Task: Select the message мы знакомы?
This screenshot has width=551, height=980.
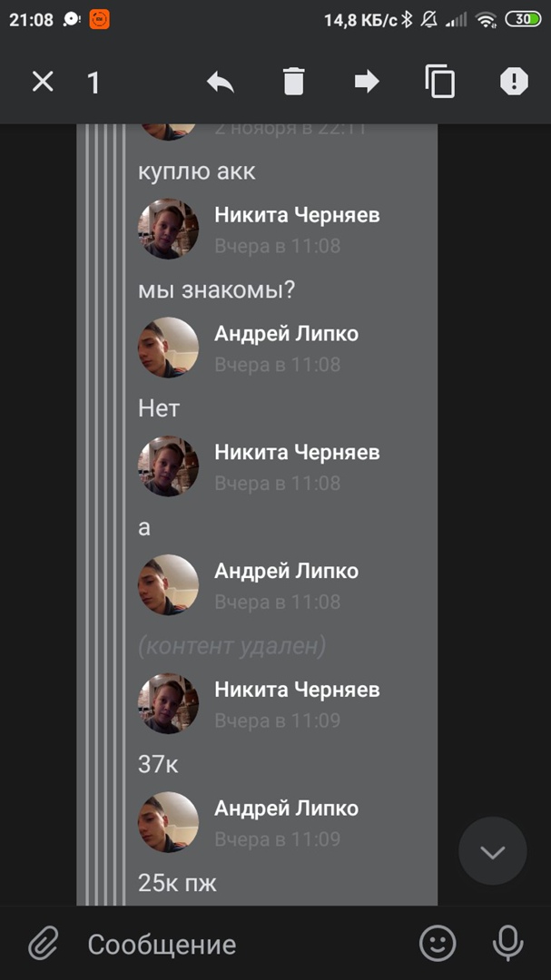Action: (x=216, y=290)
